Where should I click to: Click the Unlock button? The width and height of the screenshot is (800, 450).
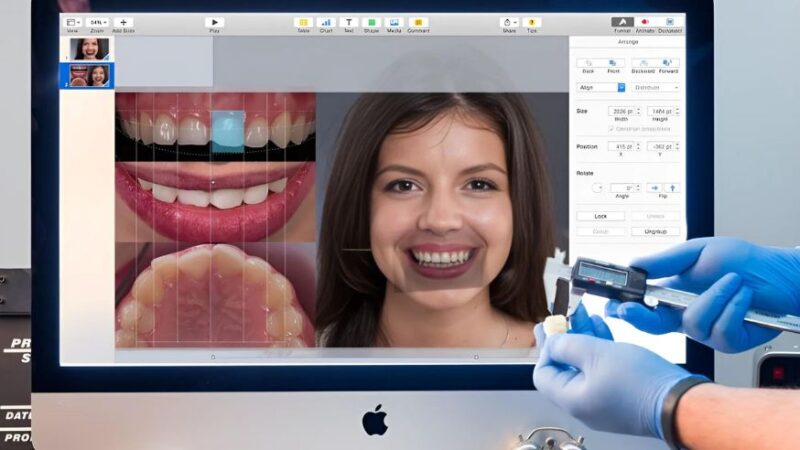click(x=656, y=216)
